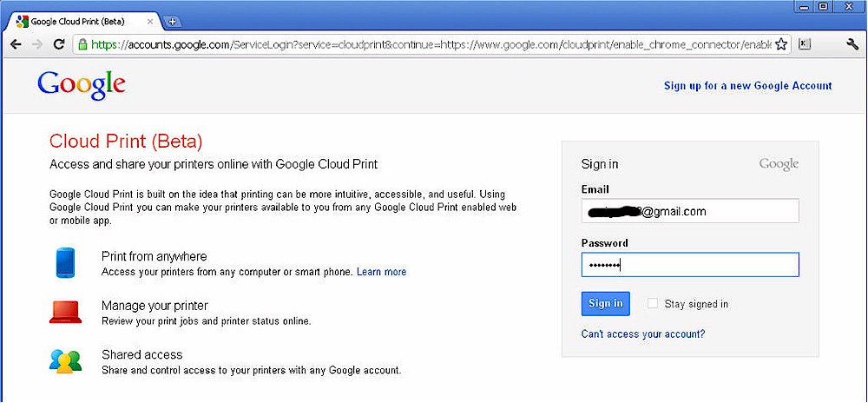This screenshot has height=403, width=868.
Task: Click the Print from anywhere heading
Action: point(154,256)
